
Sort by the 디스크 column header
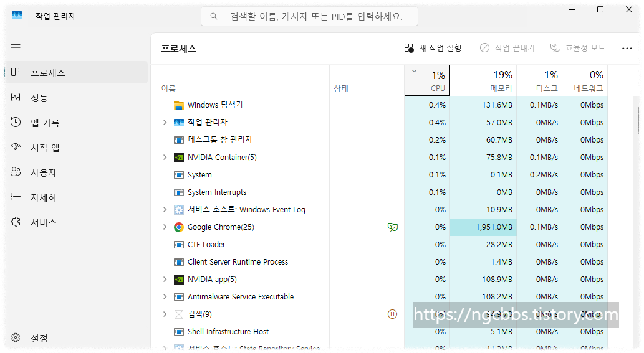tap(539, 80)
